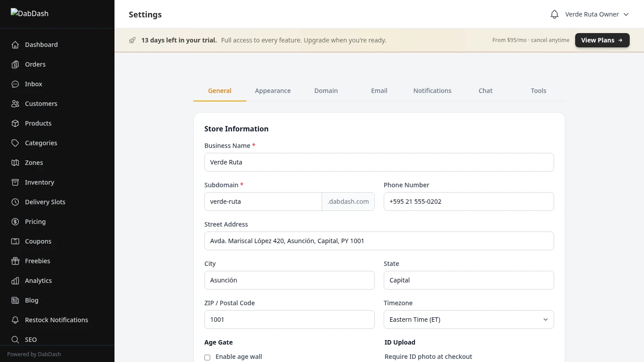This screenshot has height=362, width=644.
Task: Open the Restock Notifications section
Action: 56,320
